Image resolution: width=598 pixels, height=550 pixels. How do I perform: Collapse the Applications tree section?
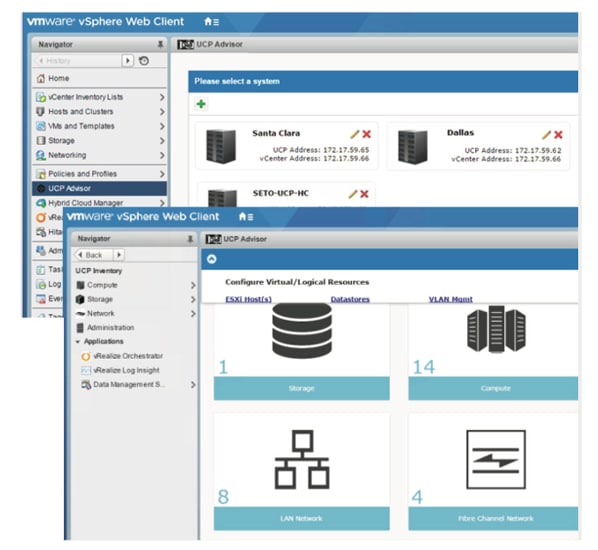point(78,342)
